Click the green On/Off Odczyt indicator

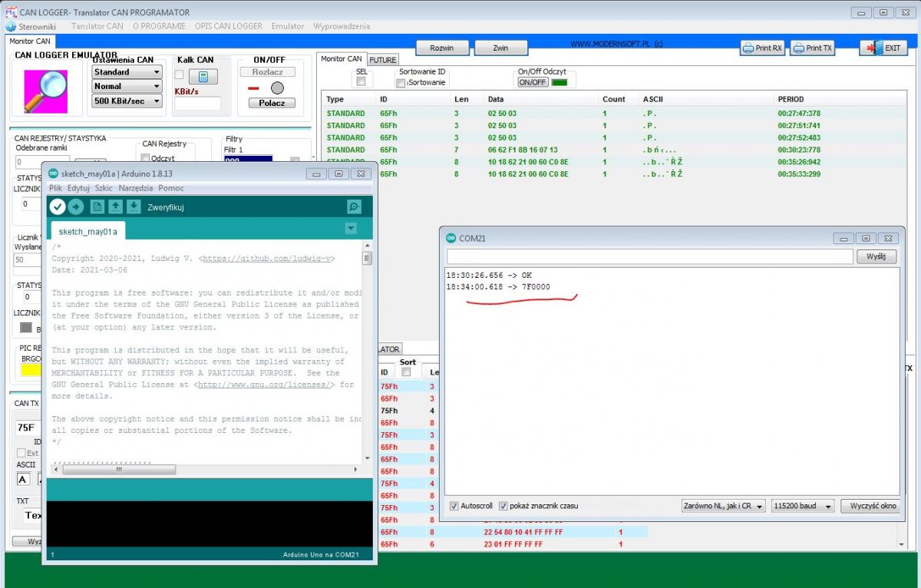pos(560,82)
